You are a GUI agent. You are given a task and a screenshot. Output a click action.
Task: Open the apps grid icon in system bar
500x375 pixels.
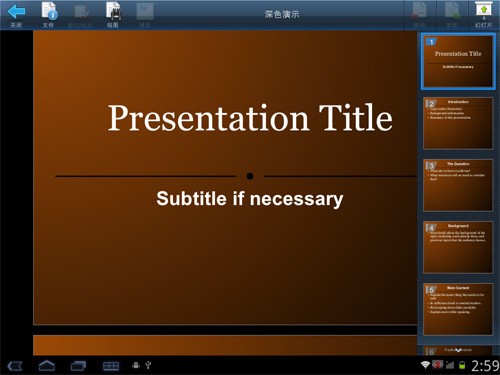tap(111, 366)
